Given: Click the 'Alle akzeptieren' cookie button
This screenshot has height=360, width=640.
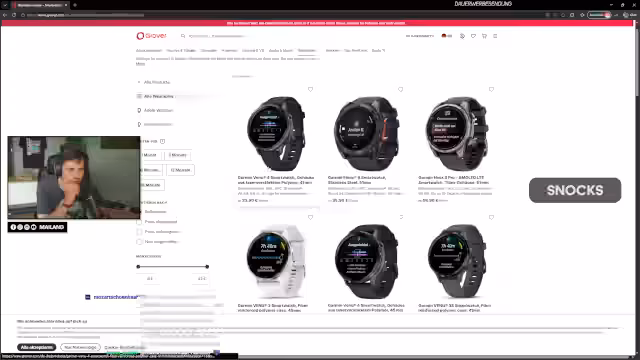Looking at the screenshot, I should click(x=37, y=347).
